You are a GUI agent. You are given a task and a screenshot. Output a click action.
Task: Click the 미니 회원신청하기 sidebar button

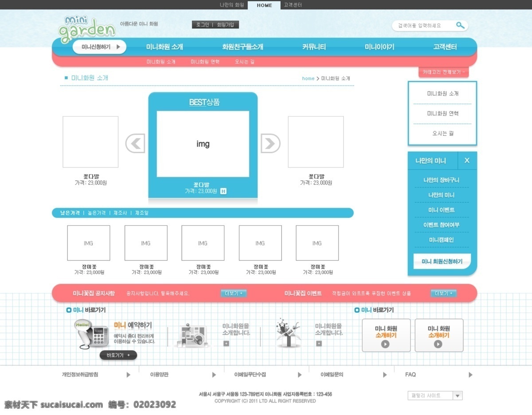[x=442, y=261]
